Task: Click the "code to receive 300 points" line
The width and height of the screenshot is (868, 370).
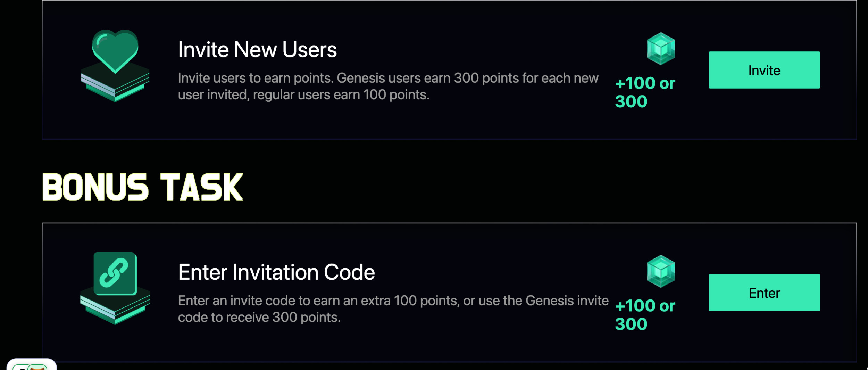Action: (259, 317)
